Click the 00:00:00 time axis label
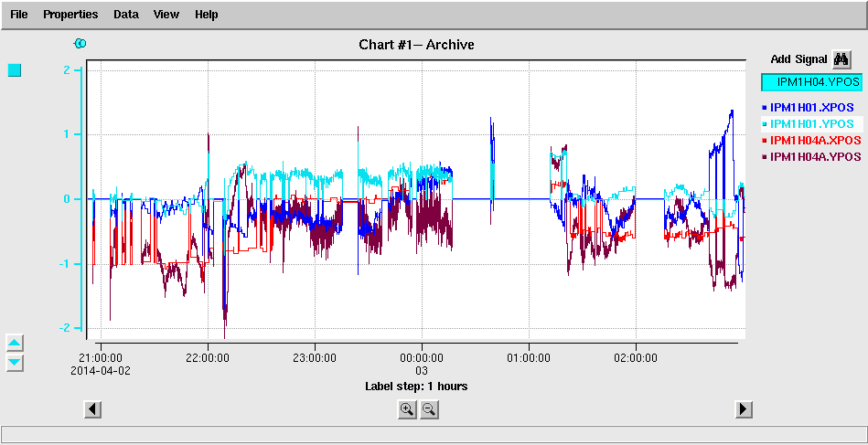868x445 pixels. (x=422, y=358)
